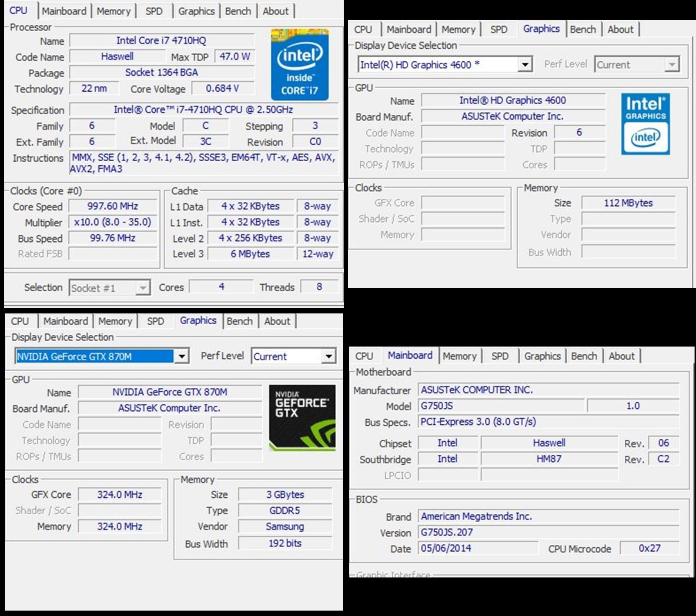Open About tab in the processor window
The width and height of the screenshot is (696, 616).
pyautogui.click(x=275, y=11)
